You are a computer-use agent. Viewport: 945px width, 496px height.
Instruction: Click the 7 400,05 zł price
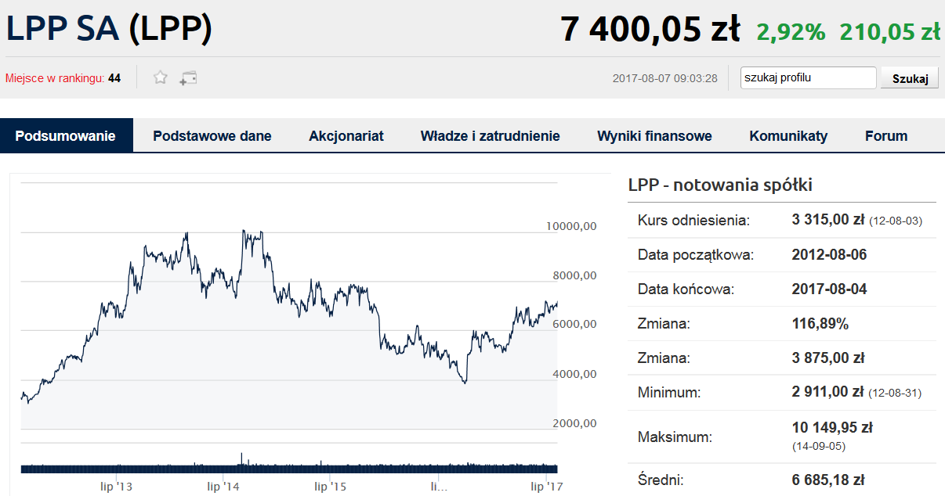click(650, 28)
